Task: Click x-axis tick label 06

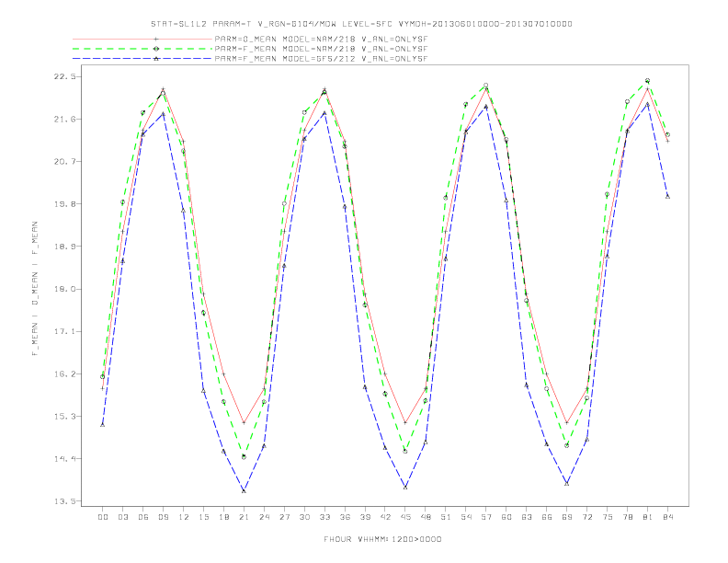Action: click(143, 517)
